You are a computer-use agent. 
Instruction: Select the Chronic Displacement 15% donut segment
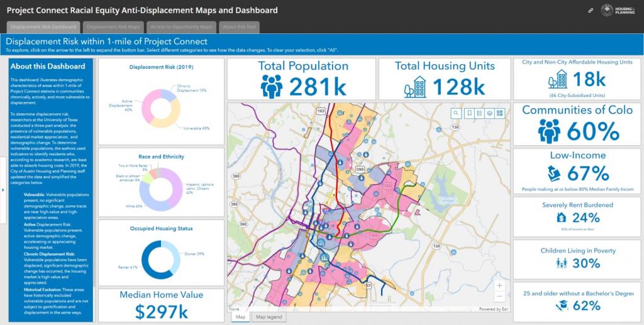click(x=169, y=95)
